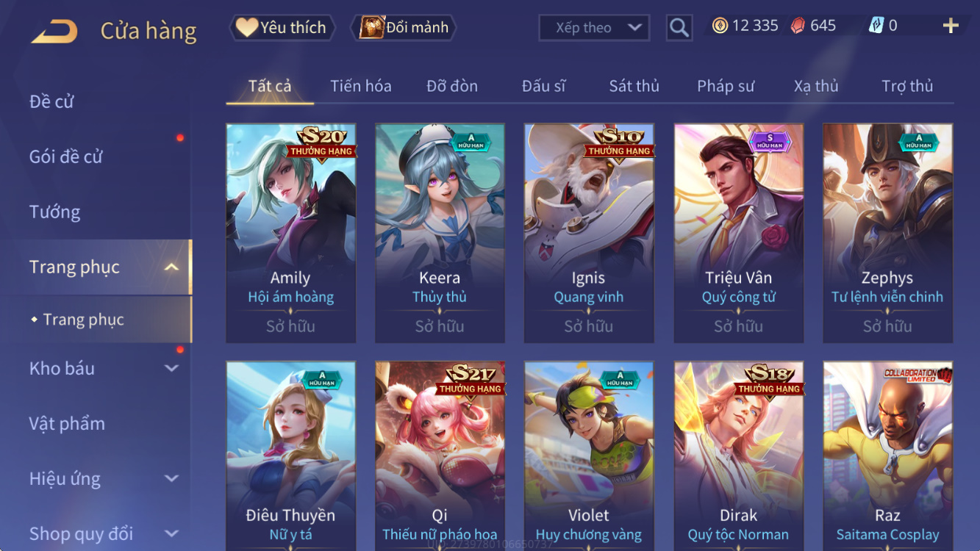The width and height of the screenshot is (980, 551).
Task: Tap the chest icon in Đổi mảnh
Action: click(x=372, y=27)
